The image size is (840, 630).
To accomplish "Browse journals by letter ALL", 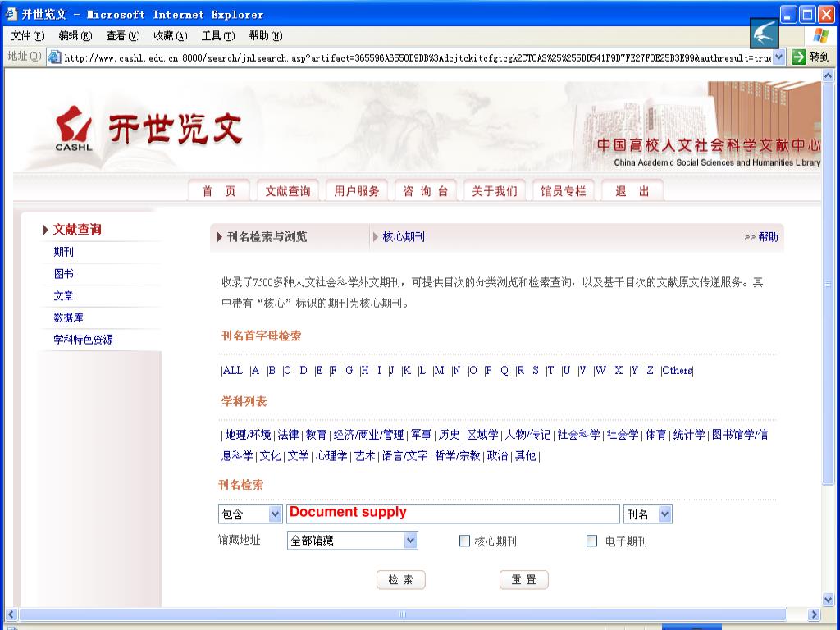I will (x=232, y=370).
